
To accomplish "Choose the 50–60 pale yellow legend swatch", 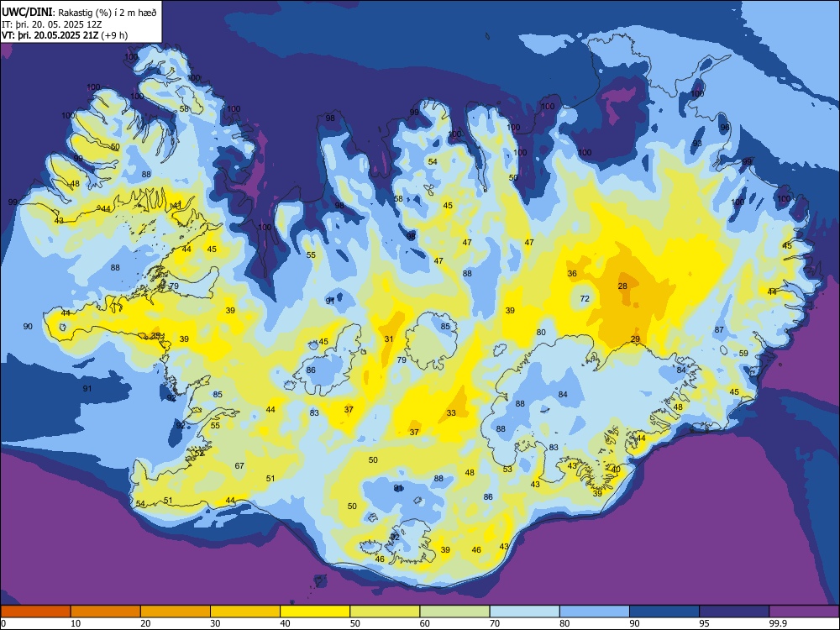I will coord(385,612).
